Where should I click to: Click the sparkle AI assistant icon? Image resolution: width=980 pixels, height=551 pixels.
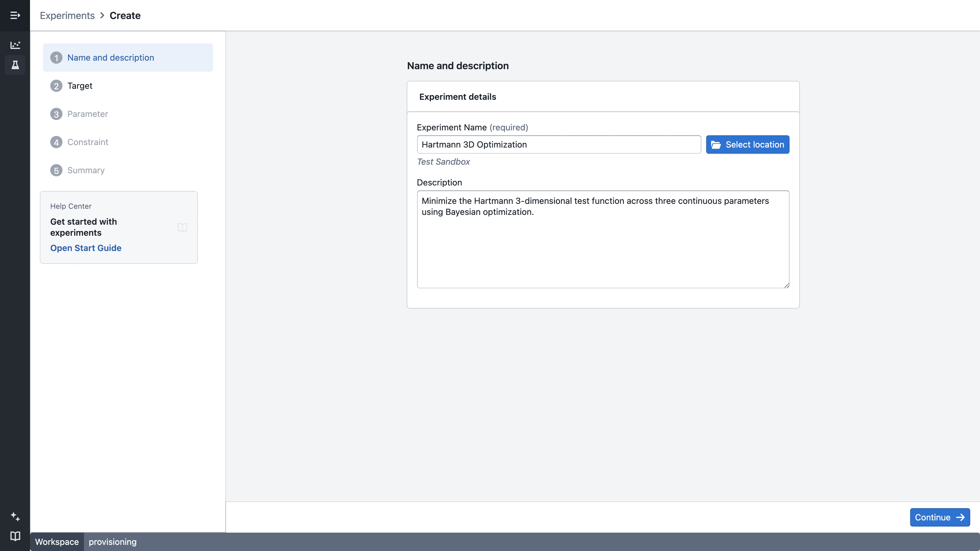[x=15, y=516]
